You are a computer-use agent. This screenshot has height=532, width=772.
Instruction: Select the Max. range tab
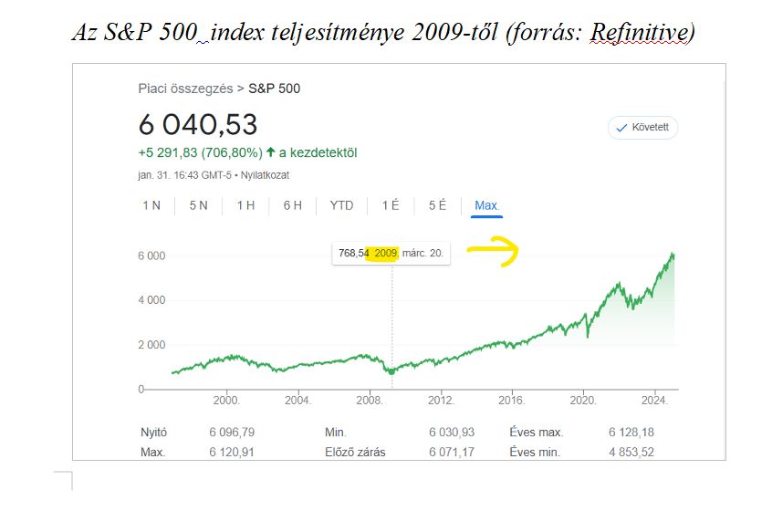click(486, 205)
